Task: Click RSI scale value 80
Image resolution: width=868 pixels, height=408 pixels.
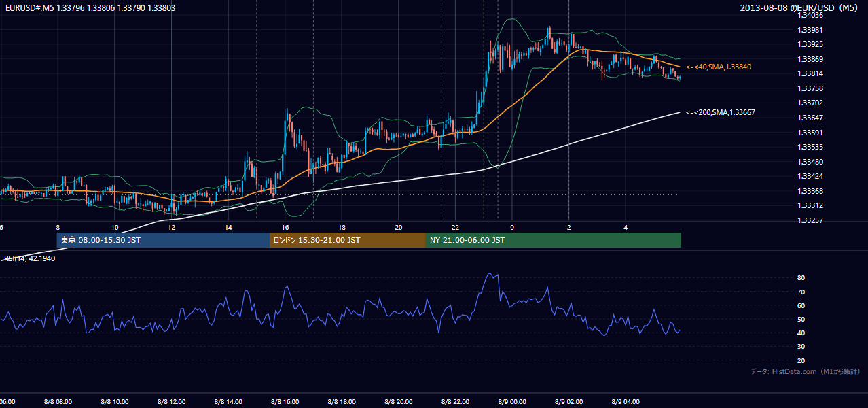Action: [x=801, y=278]
